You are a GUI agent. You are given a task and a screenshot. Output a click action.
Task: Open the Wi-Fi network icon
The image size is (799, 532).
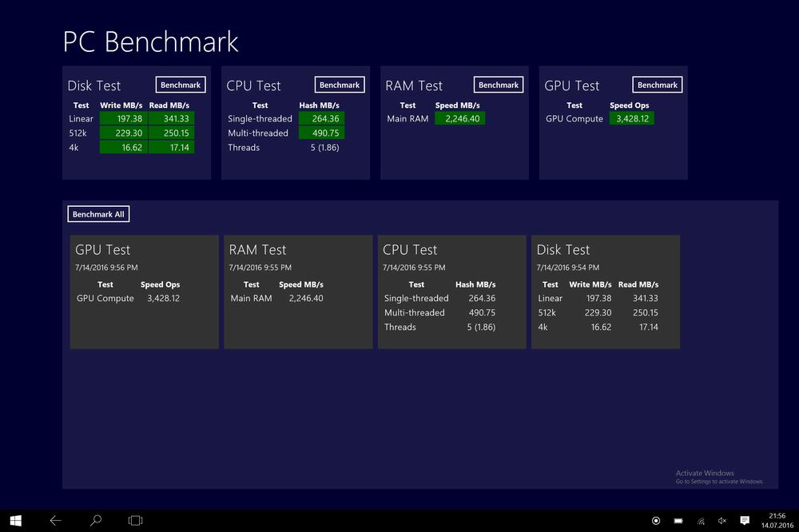701,521
